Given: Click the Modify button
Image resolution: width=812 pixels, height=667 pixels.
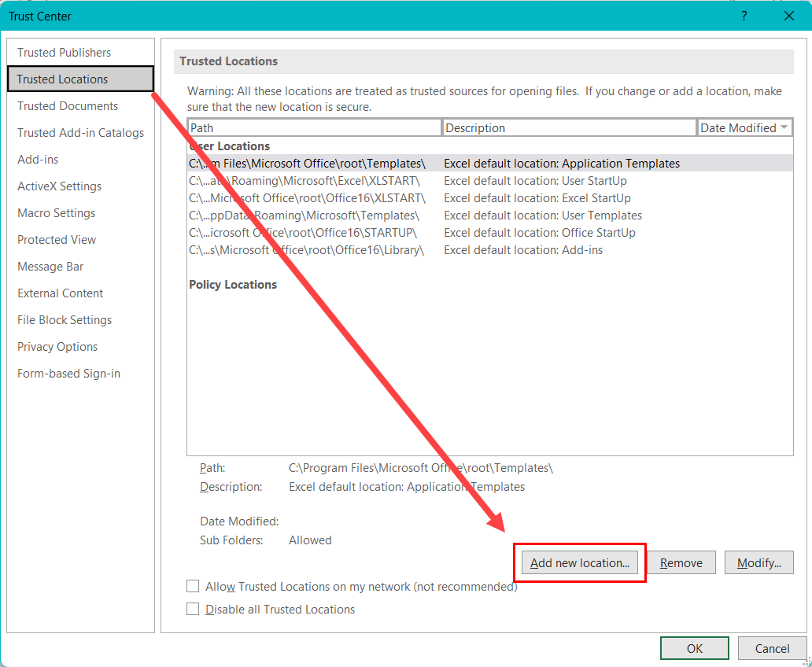Looking at the screenshot, I should [x=758, y=562].
